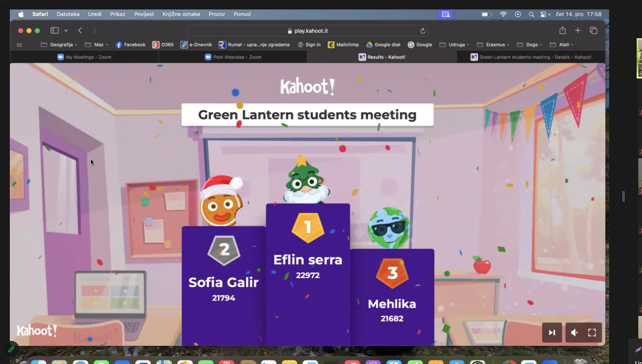Open the Share menu in Safari
This screenshot has width=642, height=364.
pos(563,30)
